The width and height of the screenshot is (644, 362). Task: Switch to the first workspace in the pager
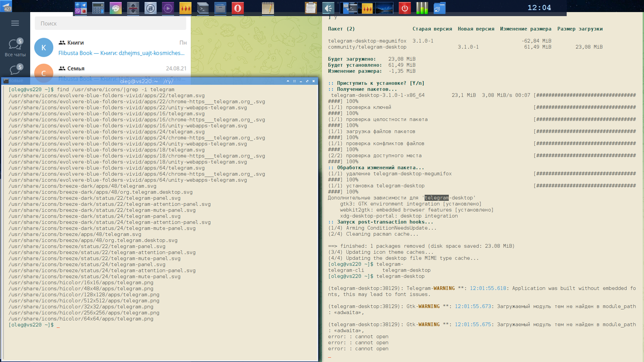click(x=350, y=8)
